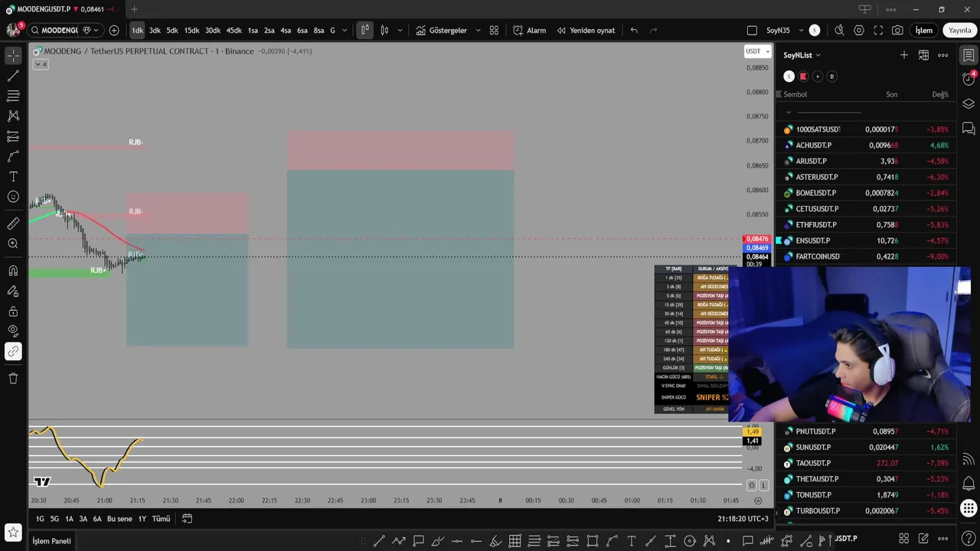This screenshot has height=551, width=980.
Task: Enter fullscreen mode
Action: (x=878, y=31)
